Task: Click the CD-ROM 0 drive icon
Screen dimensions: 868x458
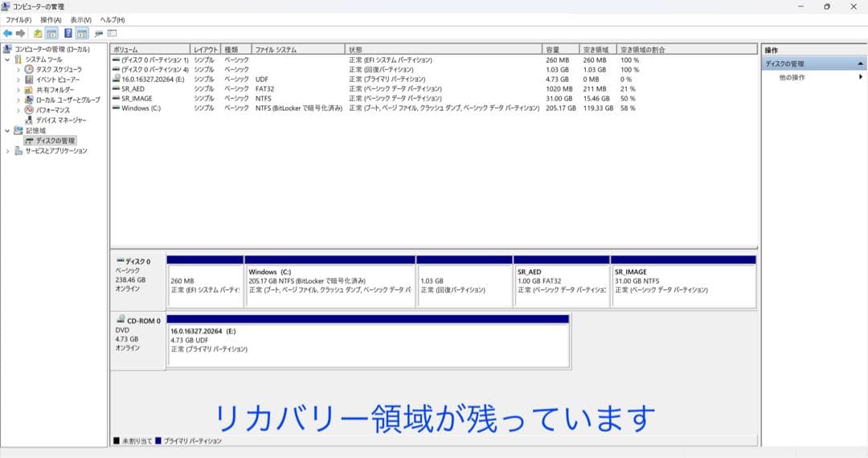Action: click(121, 320)
